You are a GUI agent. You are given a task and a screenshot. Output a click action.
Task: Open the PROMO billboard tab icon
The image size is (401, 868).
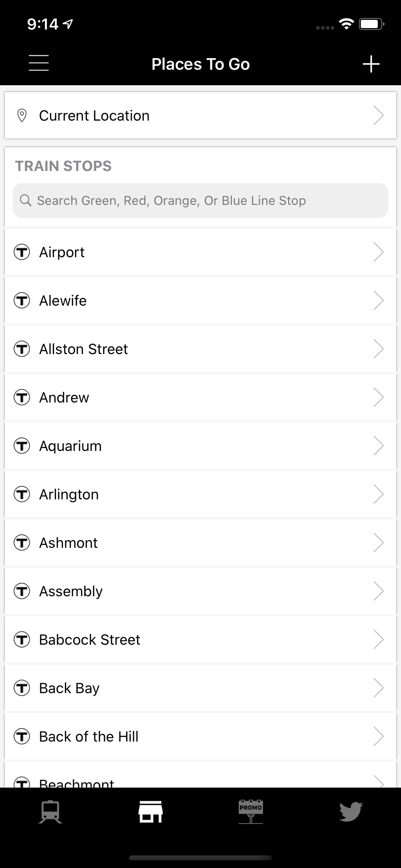click(250, 812)
